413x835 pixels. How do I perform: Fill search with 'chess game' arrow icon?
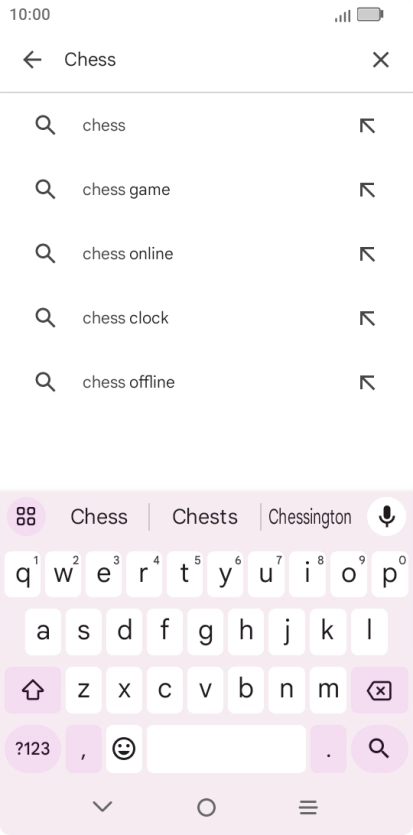[x=367, y=190]
